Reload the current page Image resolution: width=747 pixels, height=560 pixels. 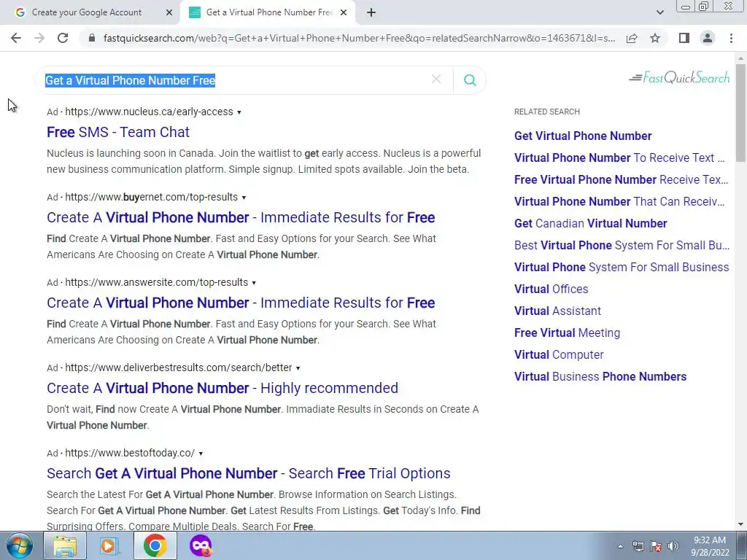[63, 38]
